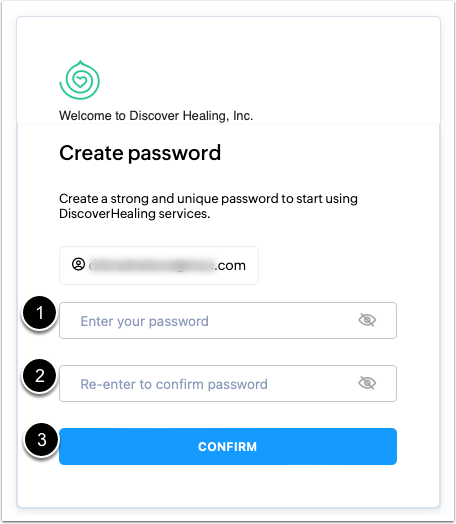Image resolution: width=456 pixels, height=524 pixels.
Task: Click the Discover Healing spiral logo
Action: (80, 80)
